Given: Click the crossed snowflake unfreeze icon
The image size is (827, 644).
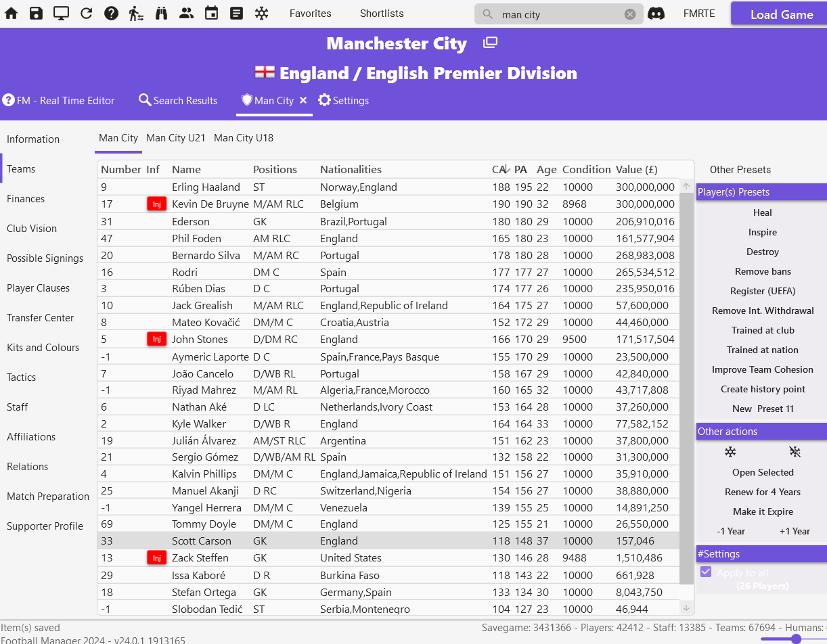Looking at the screenshot, I should (795, 452).
